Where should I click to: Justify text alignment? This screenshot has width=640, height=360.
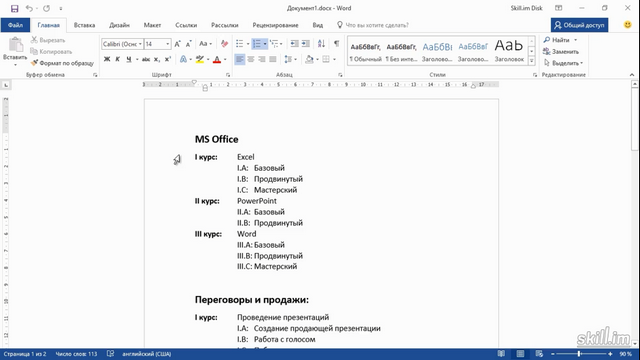click(x=273, y=60)
